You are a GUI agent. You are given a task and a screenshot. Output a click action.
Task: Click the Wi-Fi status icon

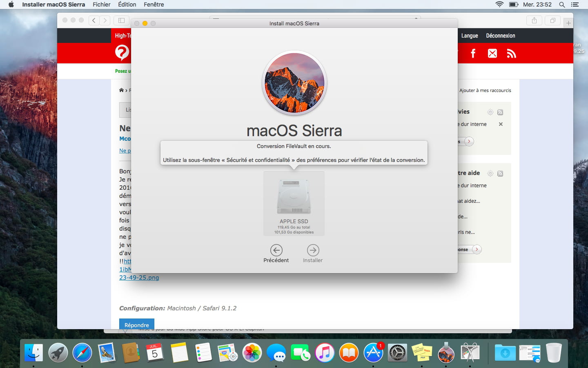click(499, 4)
